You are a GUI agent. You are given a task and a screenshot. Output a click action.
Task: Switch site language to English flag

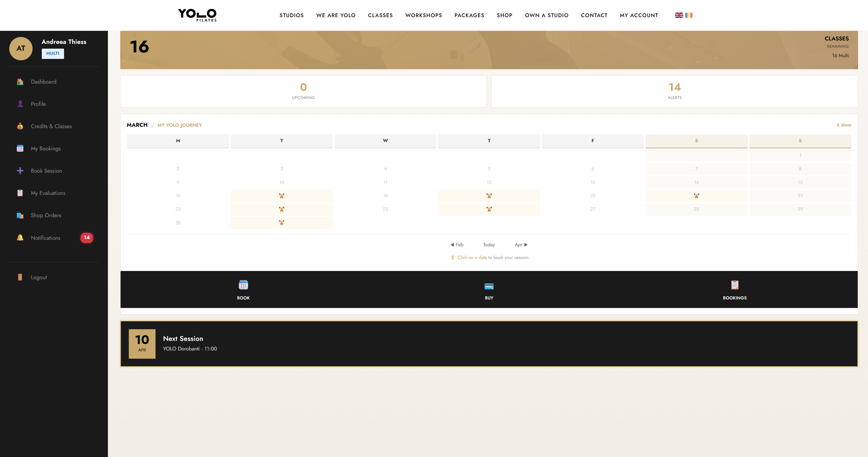679,15
